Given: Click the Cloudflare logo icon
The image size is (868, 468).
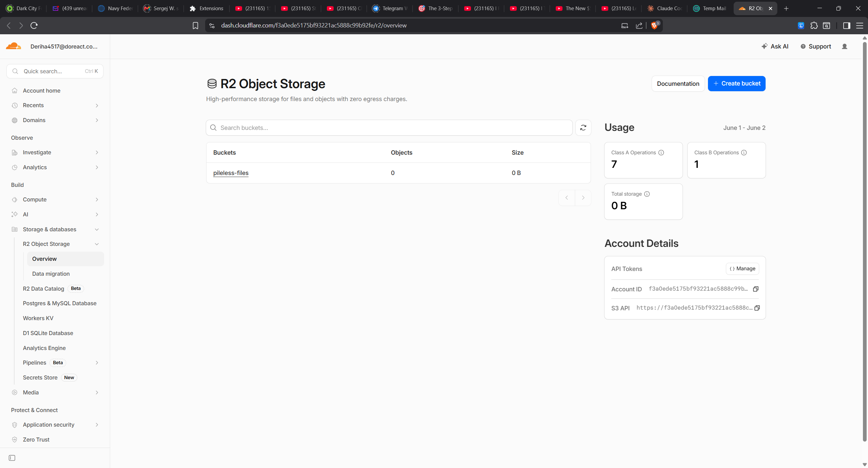Looking at the screenshot, I should coord(14,46).
